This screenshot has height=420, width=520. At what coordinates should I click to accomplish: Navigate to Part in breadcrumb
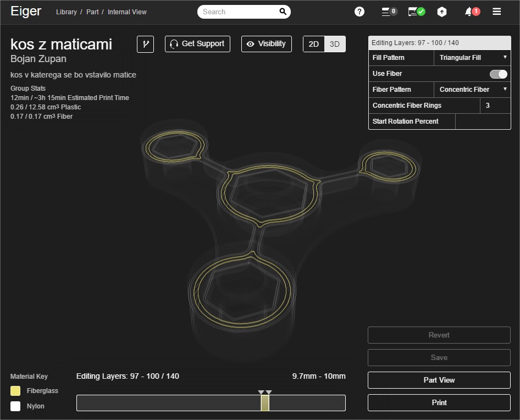92,12
